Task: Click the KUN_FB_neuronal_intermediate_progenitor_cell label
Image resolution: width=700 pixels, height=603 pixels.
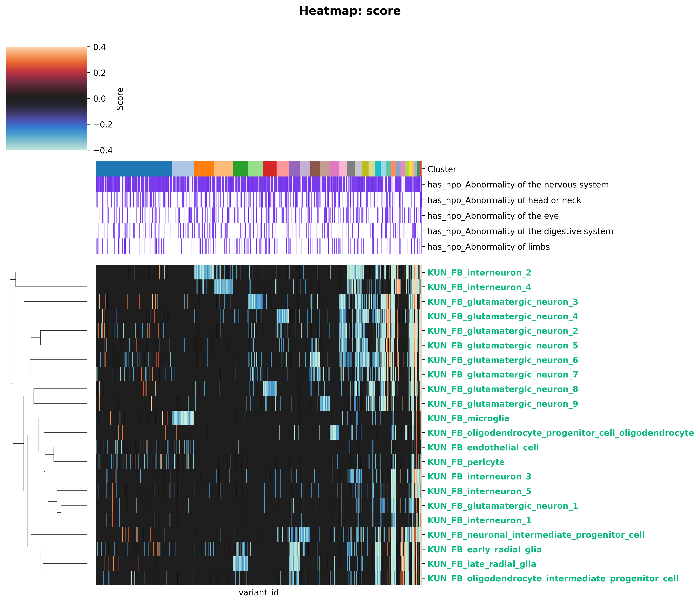Action: pyautogui.click(x=536, y=535)
